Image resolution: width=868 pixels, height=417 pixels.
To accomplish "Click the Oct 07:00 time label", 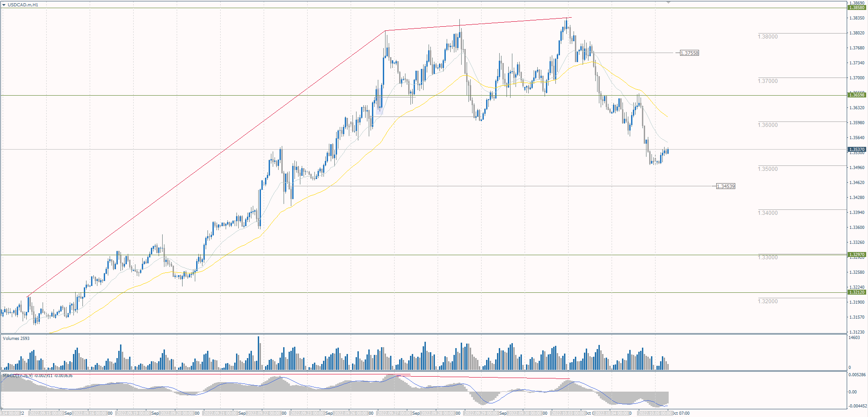I will (x=681, y=413).
